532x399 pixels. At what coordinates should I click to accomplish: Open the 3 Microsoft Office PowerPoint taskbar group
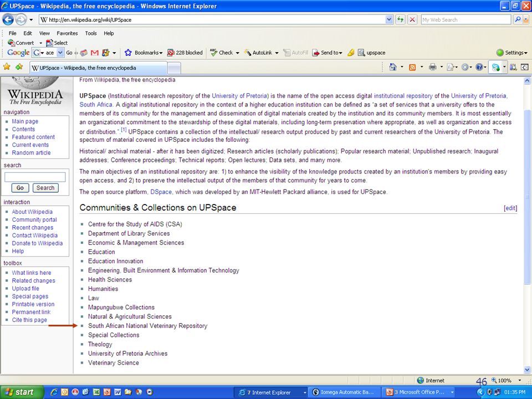(420, 392)
